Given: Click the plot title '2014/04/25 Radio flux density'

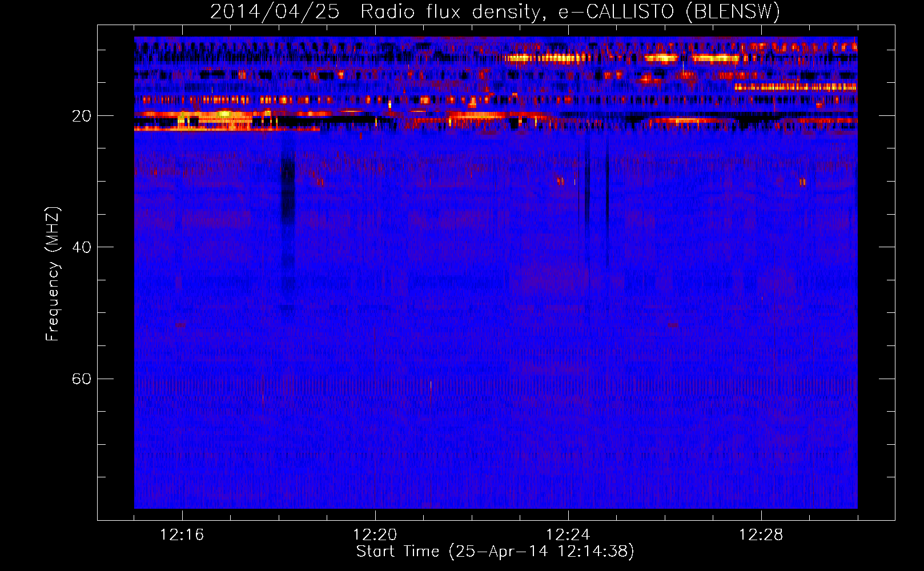Looking at the screenshot, I should tap(495, 11).
